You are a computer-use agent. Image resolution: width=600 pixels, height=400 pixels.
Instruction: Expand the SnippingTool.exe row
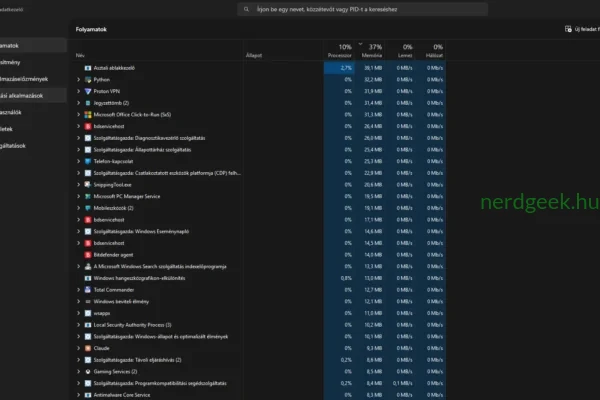click(x=78, y=184)
